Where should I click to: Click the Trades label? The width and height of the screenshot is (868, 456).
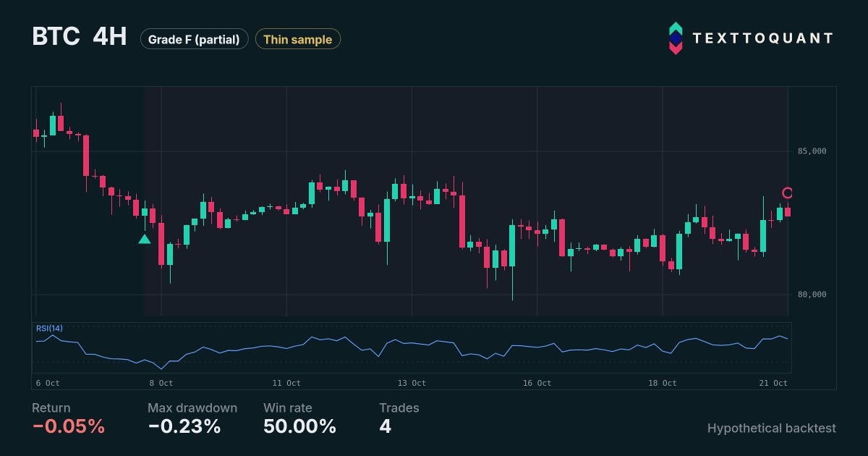pyautogui.click(x=399, y=408)
